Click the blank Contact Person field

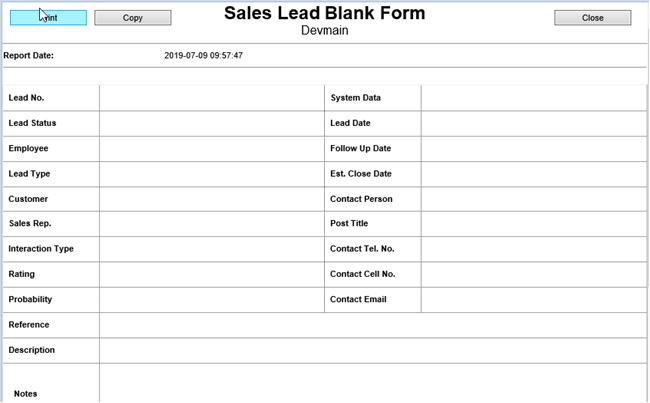pos(533,199)
